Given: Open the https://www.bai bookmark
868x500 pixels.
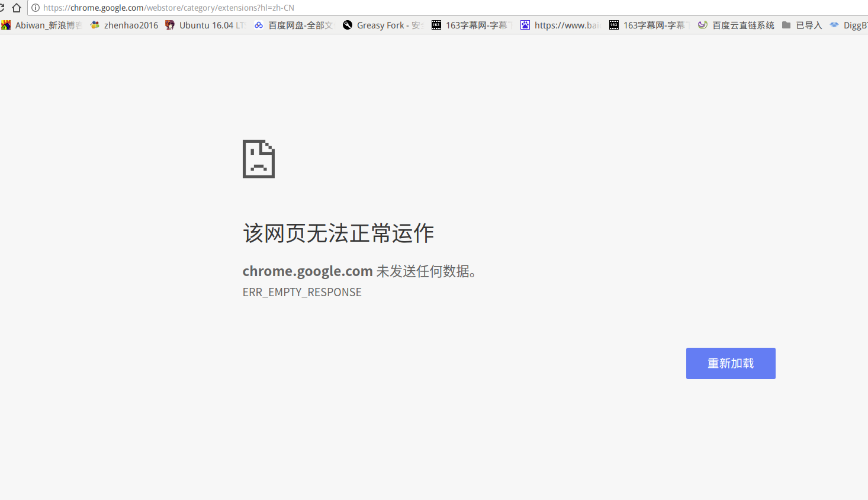Looking at the screenshot, I should pos(561,25).
